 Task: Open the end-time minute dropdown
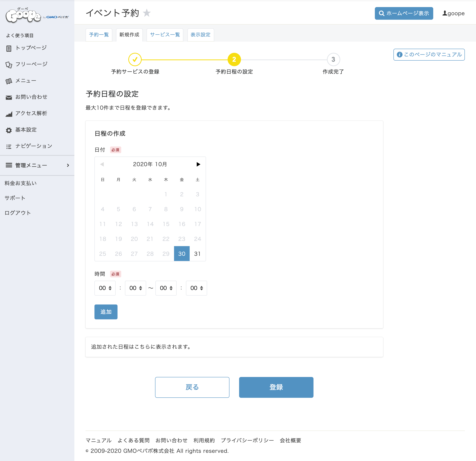[196, 288]
